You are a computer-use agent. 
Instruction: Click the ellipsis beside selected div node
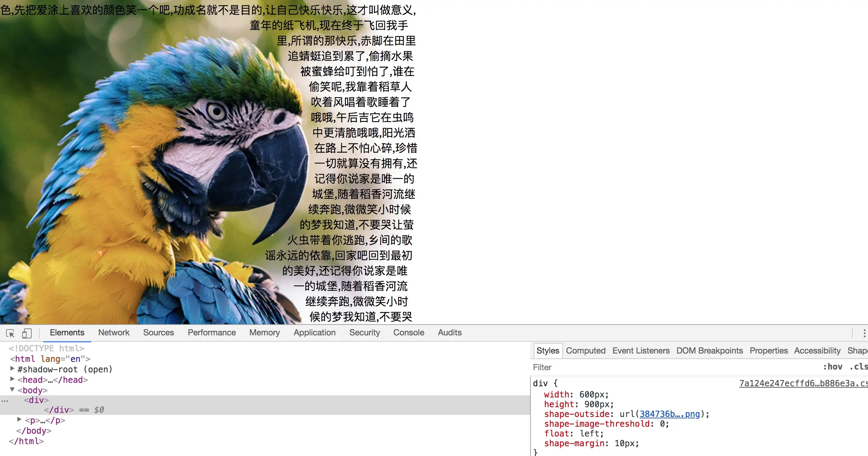[5, 401]
